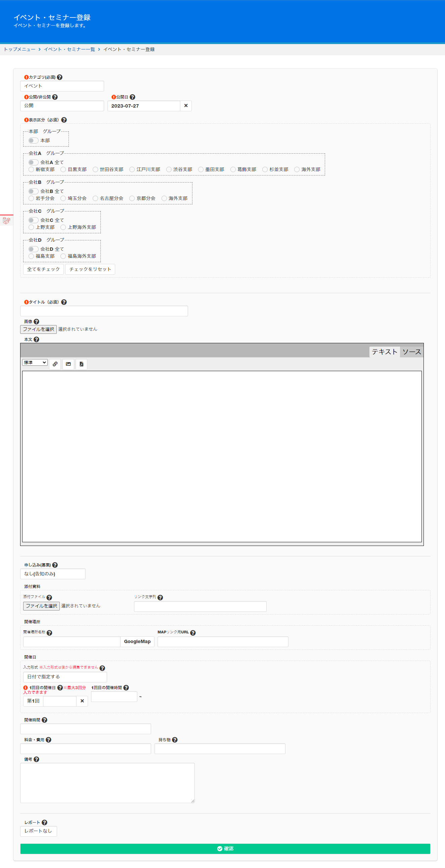Screen dimensions: 445x868
Task: Select the 上野海外支部 option
Action: 63,228
